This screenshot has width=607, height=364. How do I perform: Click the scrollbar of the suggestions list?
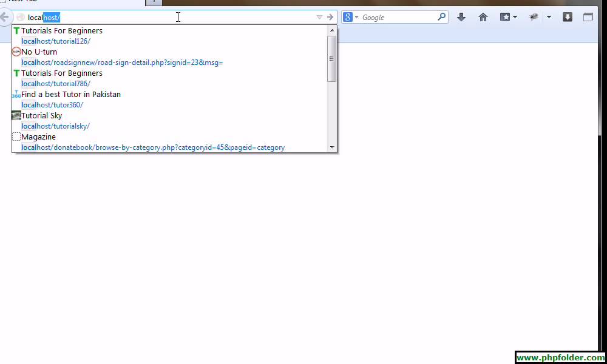pyautogui.click(x=332, y=58)
